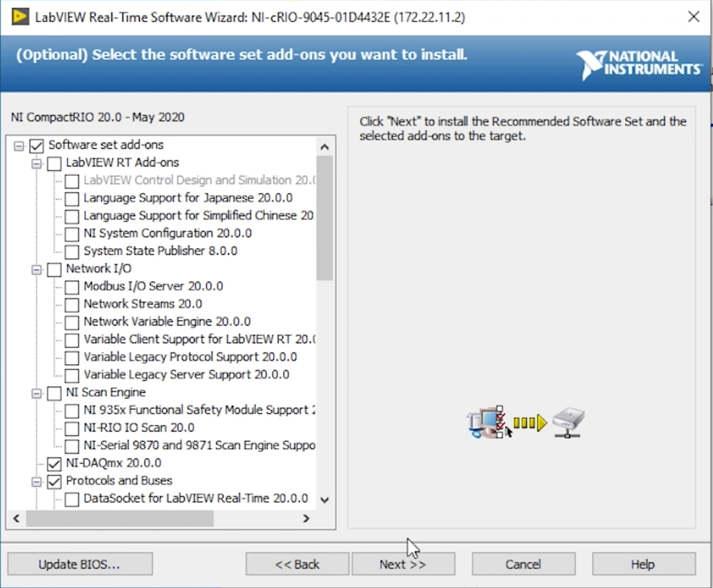The width and height of the screenshot is (713, 588).
Task: Tick the Network Streams 20.0 checkbox
Action: (72, 304)
